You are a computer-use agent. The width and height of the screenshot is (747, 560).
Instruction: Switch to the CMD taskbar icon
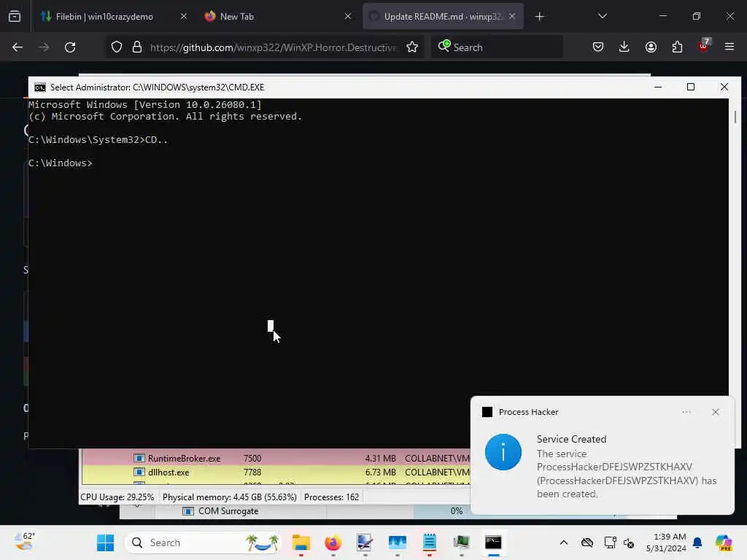coord(493,542)
